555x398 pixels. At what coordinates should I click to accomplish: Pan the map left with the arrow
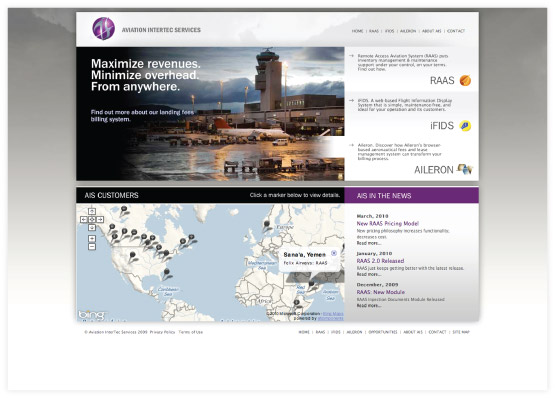(84, 220)
